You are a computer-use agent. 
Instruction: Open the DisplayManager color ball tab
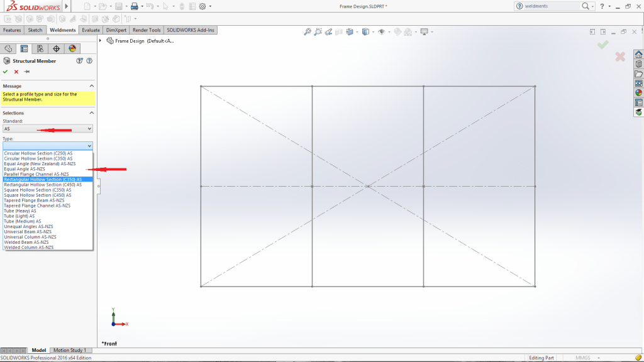coord(72,48)
